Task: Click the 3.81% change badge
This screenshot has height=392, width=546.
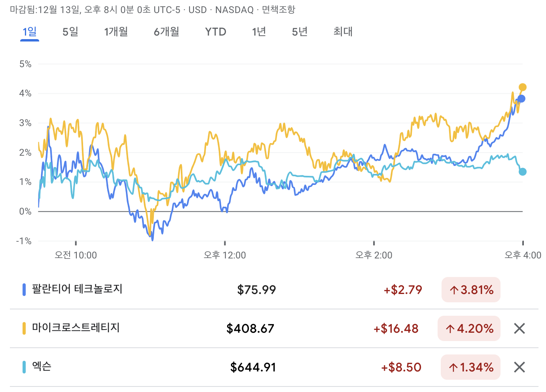Action: click(471, 290)
